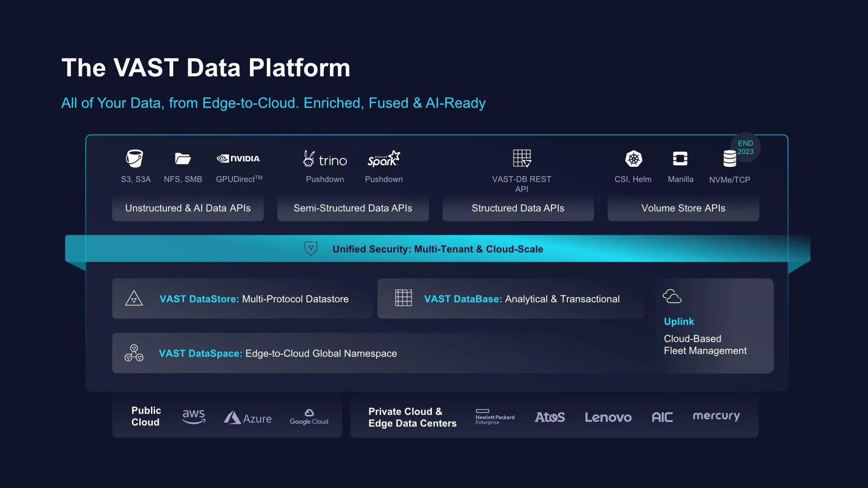Click the NVIDIA GPUDirect logo
The width and height of the screenshot is (868, 488).
pos(238,159)
